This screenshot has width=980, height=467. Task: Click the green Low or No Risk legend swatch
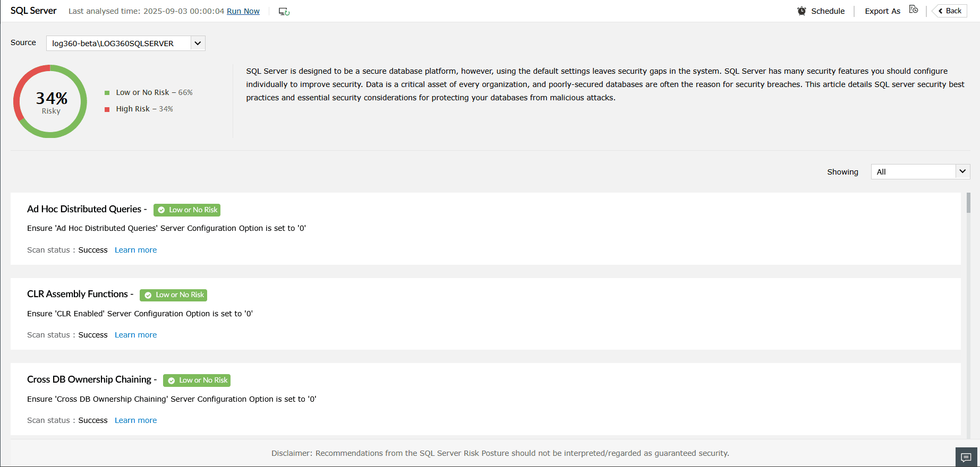click(x=107, y=93)
